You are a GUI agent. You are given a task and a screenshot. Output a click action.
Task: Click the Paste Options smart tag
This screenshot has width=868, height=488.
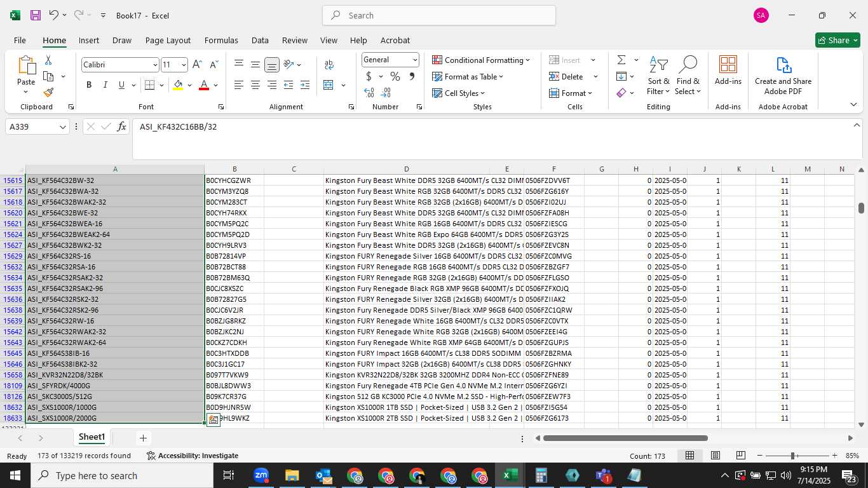(x=214, y=419)
